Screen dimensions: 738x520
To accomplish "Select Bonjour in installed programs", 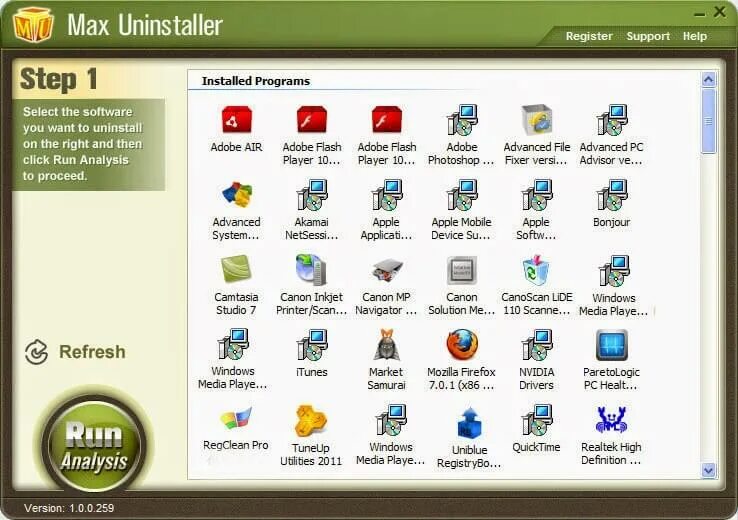I will (x=611, y=204).
